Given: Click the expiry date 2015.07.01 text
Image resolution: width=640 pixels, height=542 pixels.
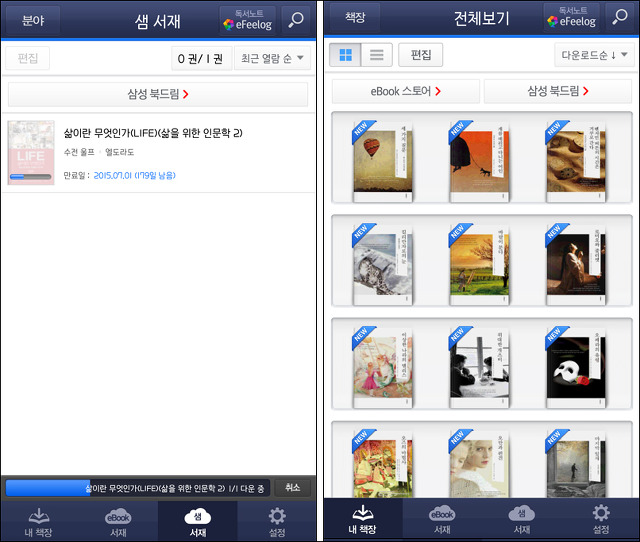Looking at the screenshot, I should [134, 175].
